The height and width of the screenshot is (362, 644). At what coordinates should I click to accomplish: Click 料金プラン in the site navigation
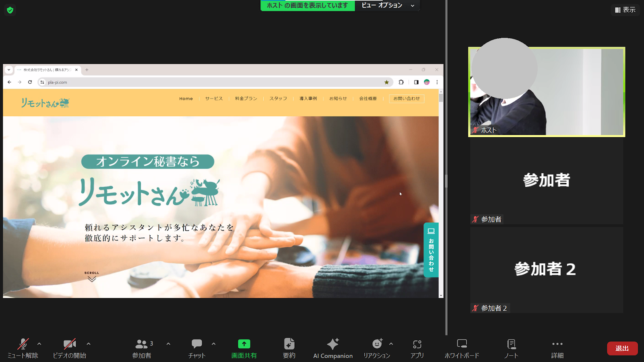(x=246, y=99)
